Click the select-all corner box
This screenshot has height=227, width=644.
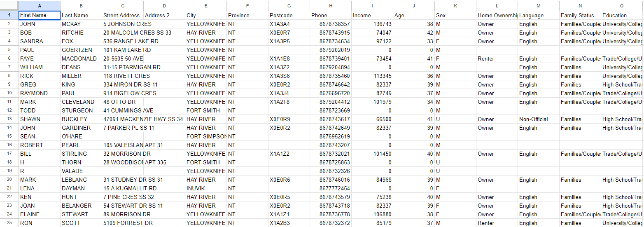9,6
